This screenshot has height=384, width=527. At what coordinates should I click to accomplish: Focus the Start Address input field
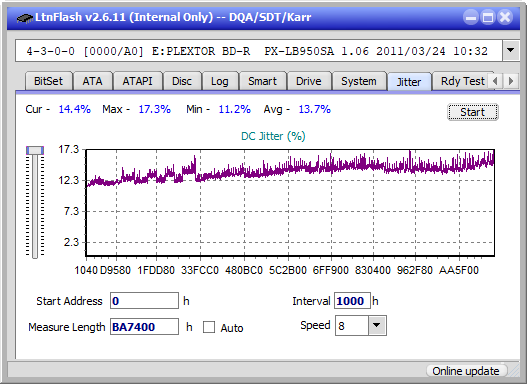coord(145,301)
